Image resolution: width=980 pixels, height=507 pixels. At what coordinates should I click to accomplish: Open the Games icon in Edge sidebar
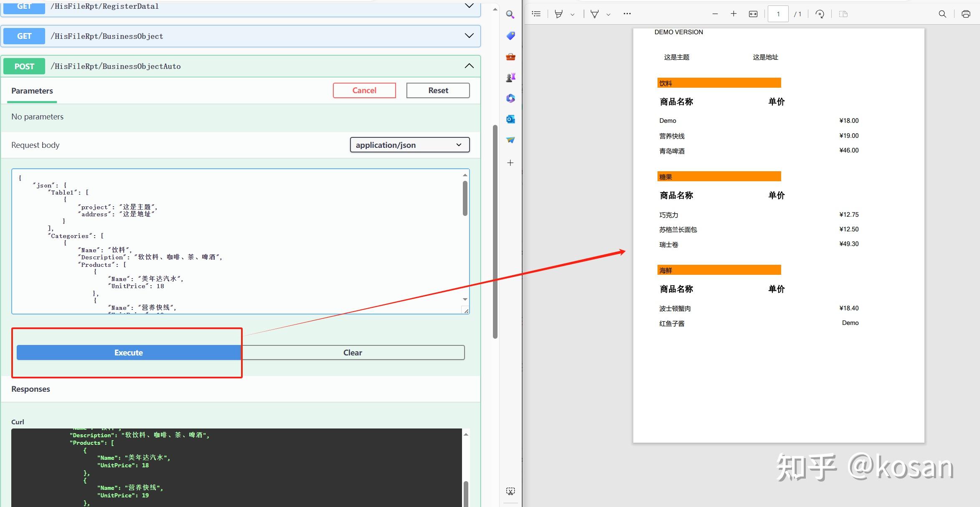pyautogui.click(x=510, y=77)
